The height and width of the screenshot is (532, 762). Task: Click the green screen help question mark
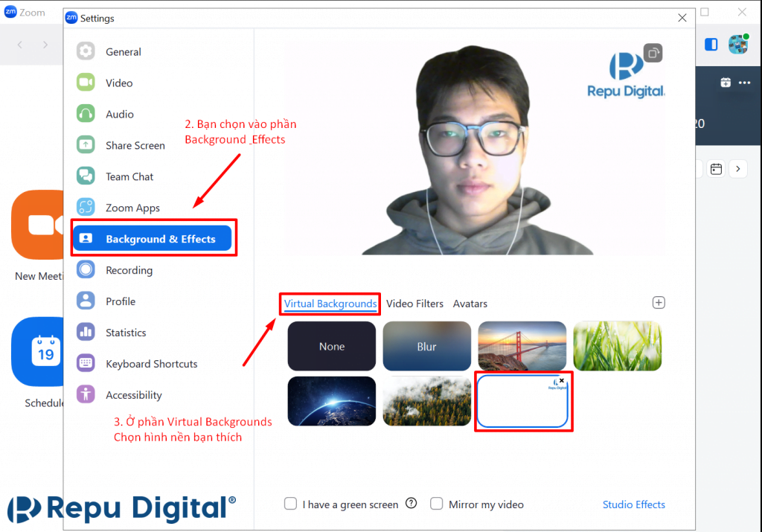411,504
